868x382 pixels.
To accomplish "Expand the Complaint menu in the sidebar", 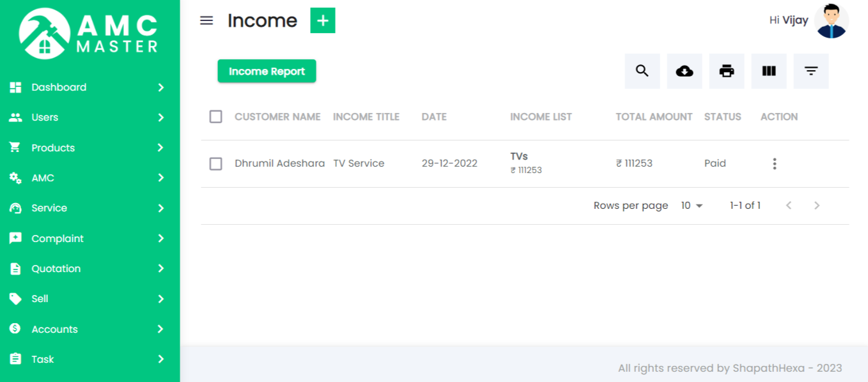I will point(58,238).
